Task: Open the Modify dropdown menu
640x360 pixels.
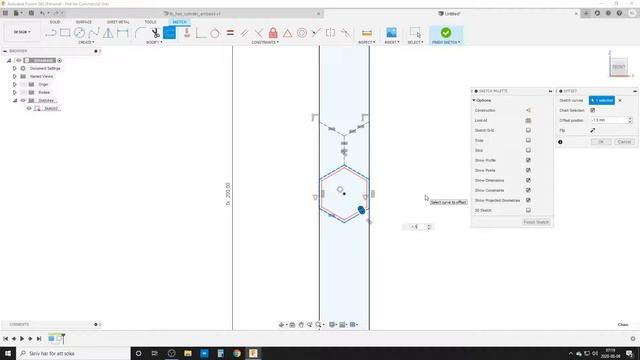Action: point(154,42)
